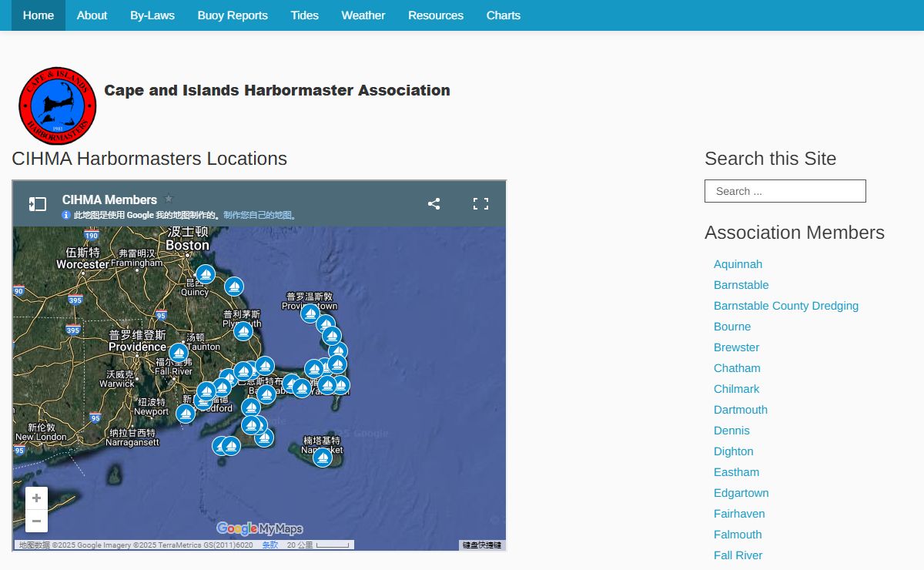The width and height of the screenshot is (924, 570).
Task: Open the Eastham member link
Action: pyautogui.click(x=737, y=472)
